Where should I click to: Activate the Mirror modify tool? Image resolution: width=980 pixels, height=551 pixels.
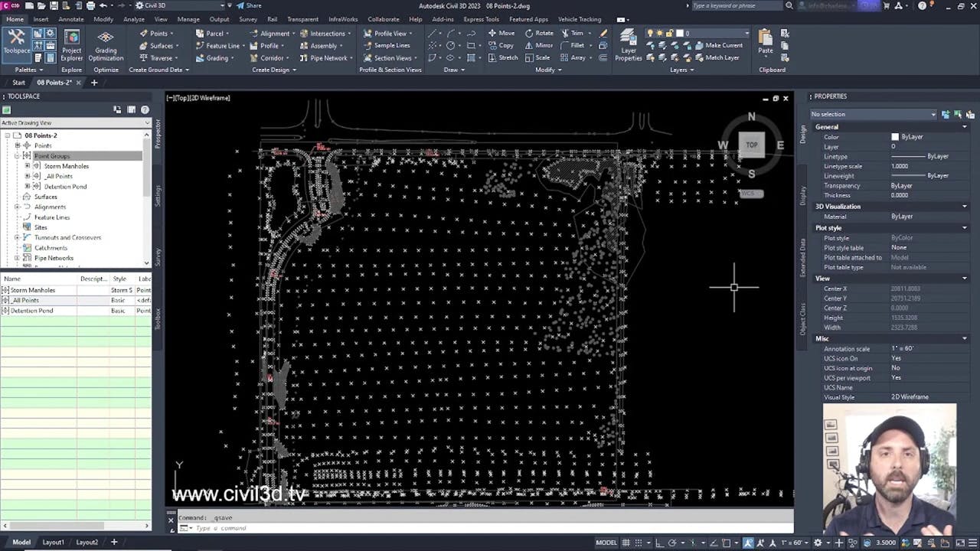tap(545, 45)
